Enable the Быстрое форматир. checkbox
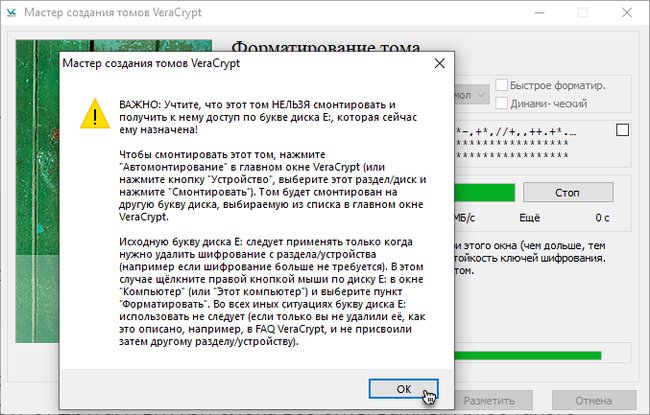Image resolution: width=650 pixels, height=415 pixels. click(502, 85)
